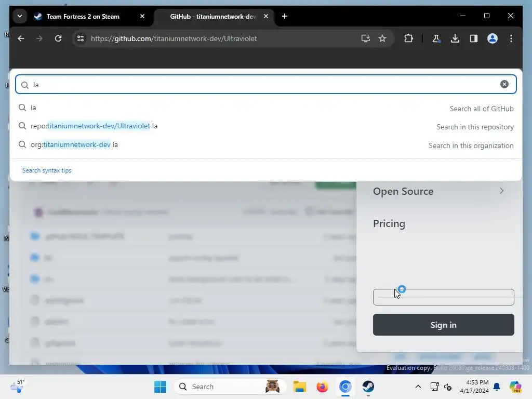Open File Explorer from the taskbar
The height and width of the screenshot is (399, 532).
pos(300,387)
